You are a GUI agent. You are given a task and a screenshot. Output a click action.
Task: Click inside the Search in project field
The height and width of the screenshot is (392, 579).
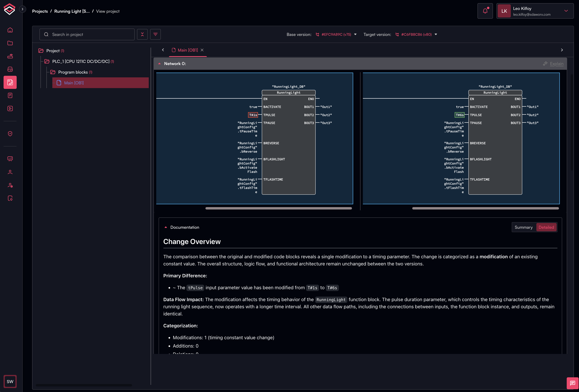coord(87,34)
